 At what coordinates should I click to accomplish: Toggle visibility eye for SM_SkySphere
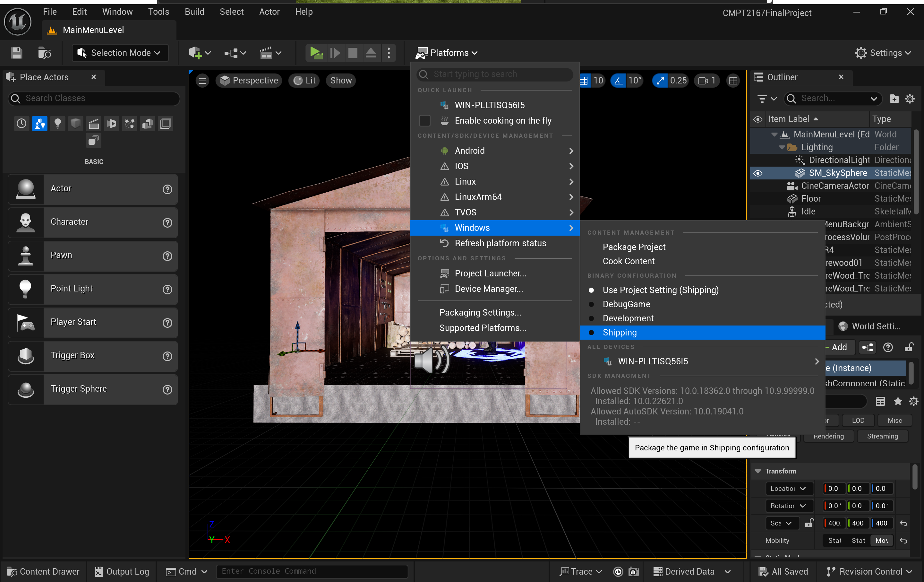757,173
